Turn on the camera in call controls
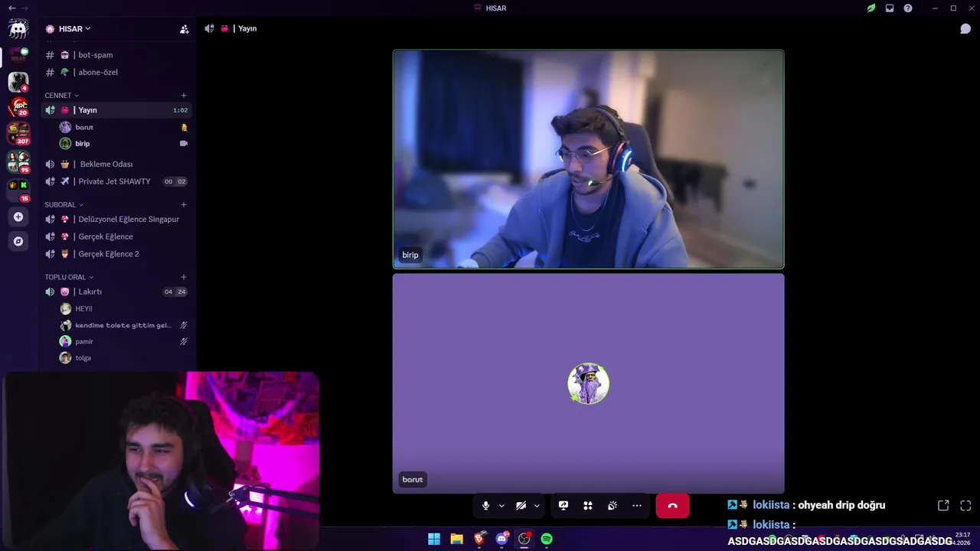980x551 pixels. point(521,506)
